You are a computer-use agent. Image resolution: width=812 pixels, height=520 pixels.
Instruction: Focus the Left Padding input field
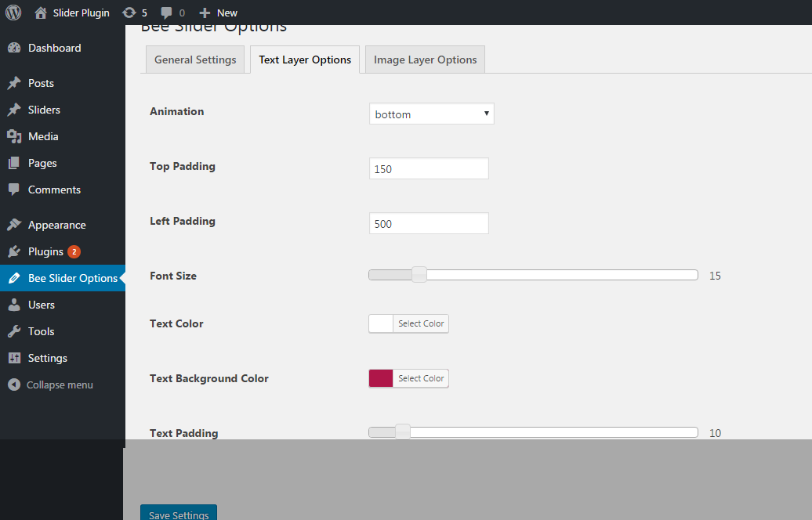tap(429, 224)
